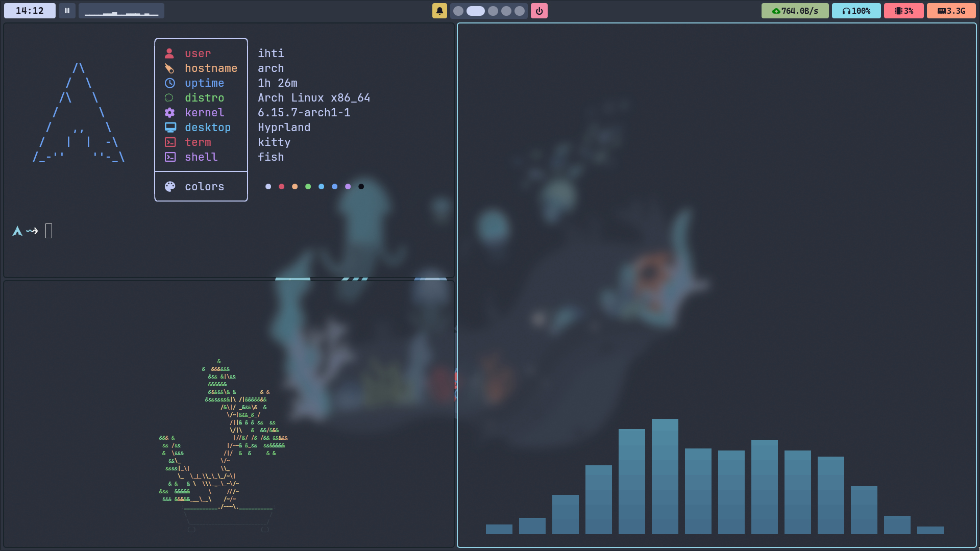The height and width of the screenshot is (551, 980).
Task: Select the active pill-shaped workspace indicator
Action: (x=476, y=11)
